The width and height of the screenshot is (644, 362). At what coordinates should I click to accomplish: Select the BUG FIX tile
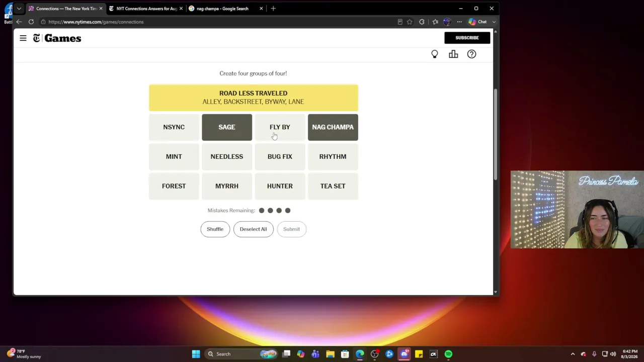tap(280, 157)
